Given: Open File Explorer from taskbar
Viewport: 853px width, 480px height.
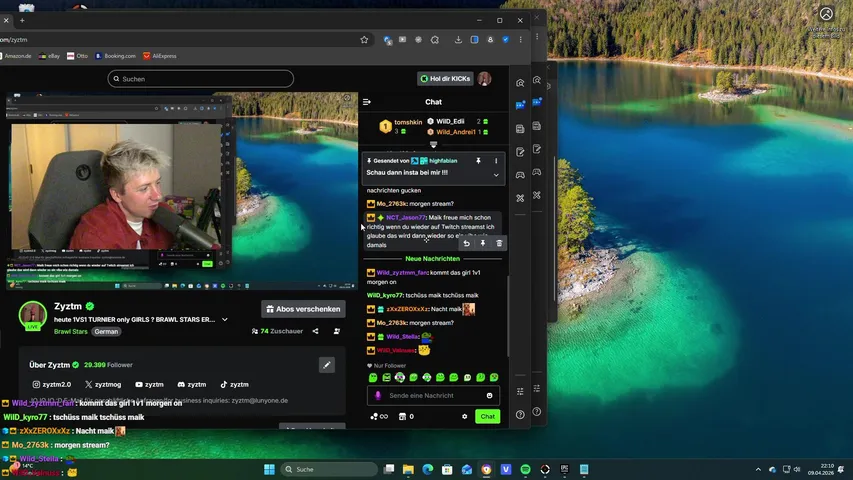Looking at the screenshot, I should tap(408, 469).
